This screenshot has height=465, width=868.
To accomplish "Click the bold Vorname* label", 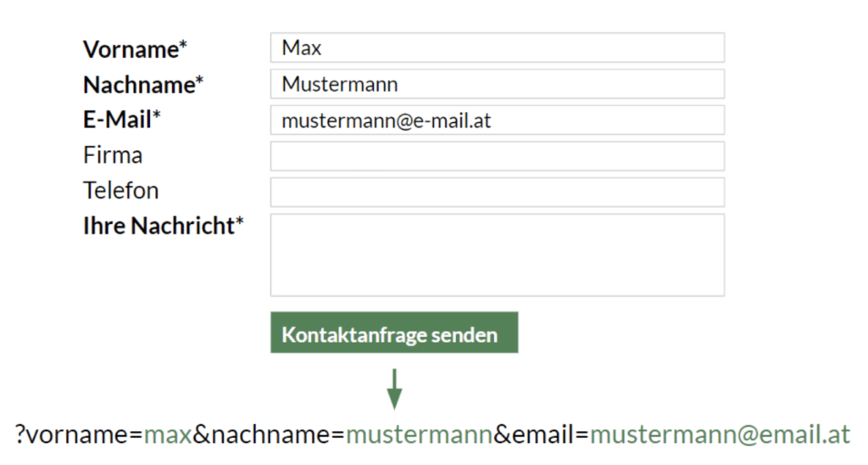I will coord(134,49).
